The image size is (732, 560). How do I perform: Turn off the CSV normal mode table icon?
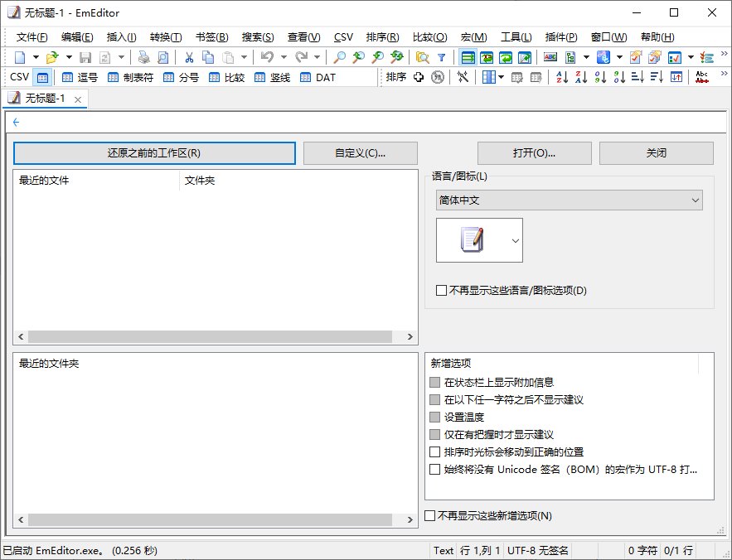42,78
